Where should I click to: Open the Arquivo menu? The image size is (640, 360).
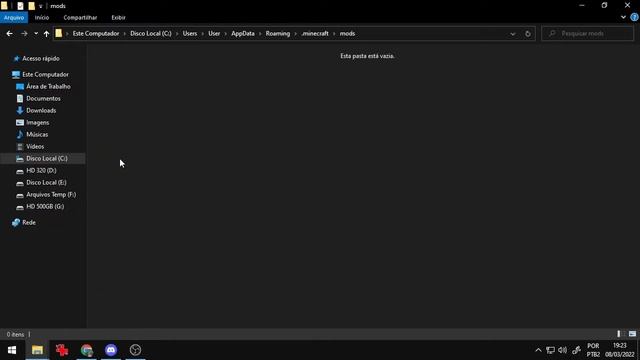coord(14,18)
